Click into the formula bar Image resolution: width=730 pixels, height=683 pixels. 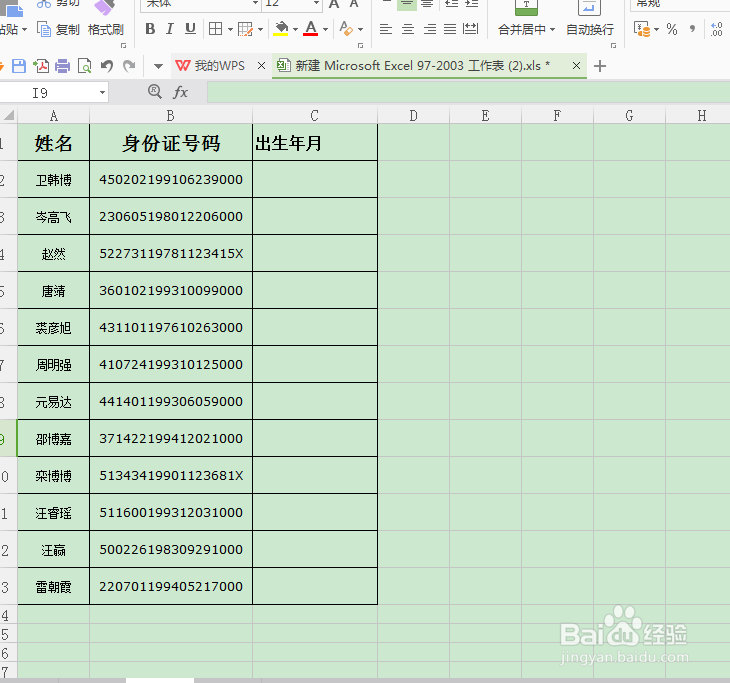coord(468,93)
